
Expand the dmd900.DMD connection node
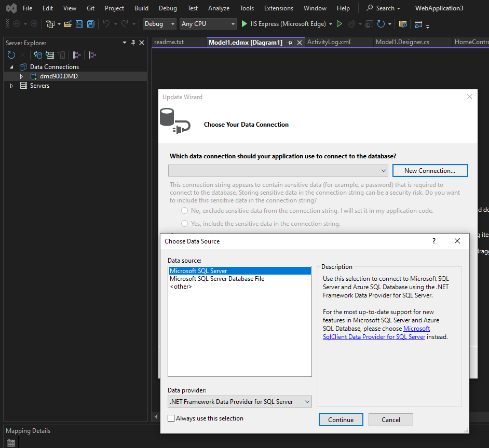[x=21, y=76]
